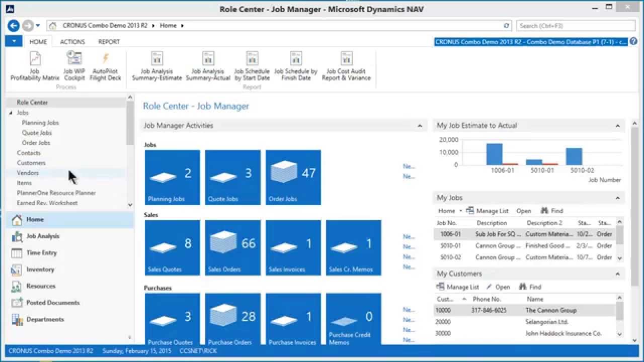Run Job Analysis Summary-Actual report
Viewport: 644px width, 362px height.
point(208,66)
